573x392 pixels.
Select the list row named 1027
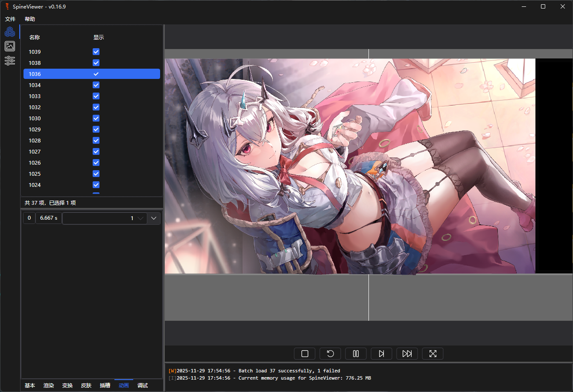tap(92, 151)
